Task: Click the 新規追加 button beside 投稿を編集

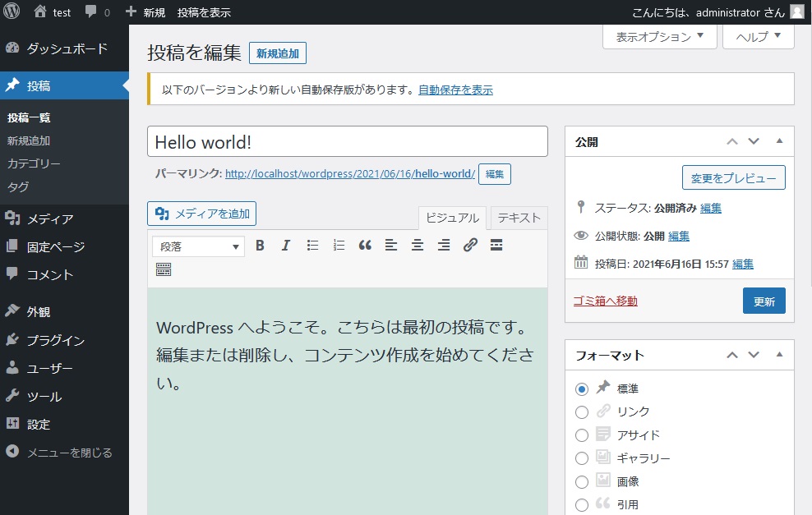Action: 278,53
